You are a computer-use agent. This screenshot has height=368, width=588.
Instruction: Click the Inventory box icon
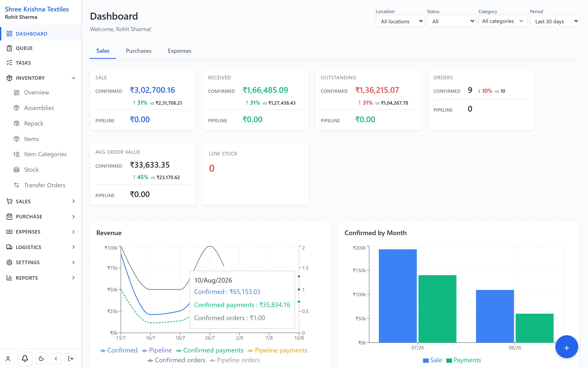point(9,78)
